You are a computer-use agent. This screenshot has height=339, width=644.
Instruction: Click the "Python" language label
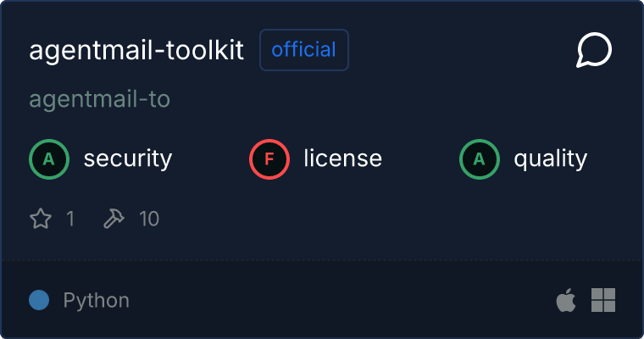pos(97,300)
